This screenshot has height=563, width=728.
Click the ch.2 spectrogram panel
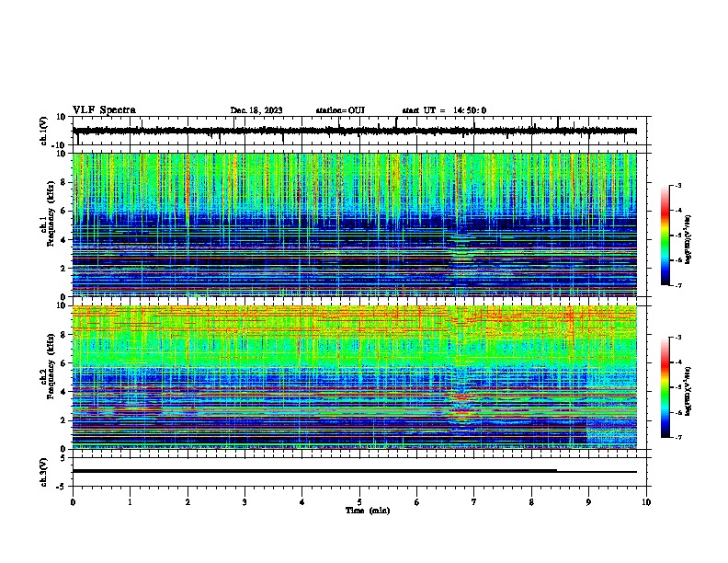(x=355, y=377)
